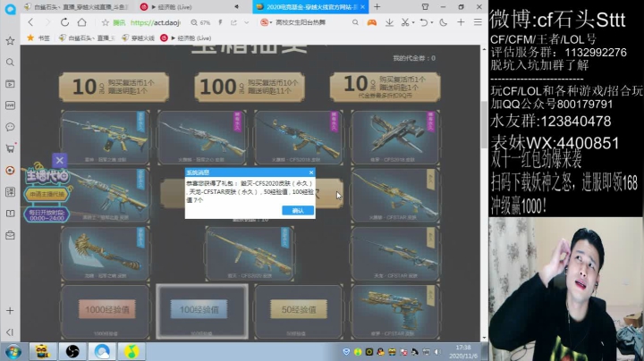Switch to the 白鲨石头 直播 tab
644x361 pixels.
click(x=76, y=7)
